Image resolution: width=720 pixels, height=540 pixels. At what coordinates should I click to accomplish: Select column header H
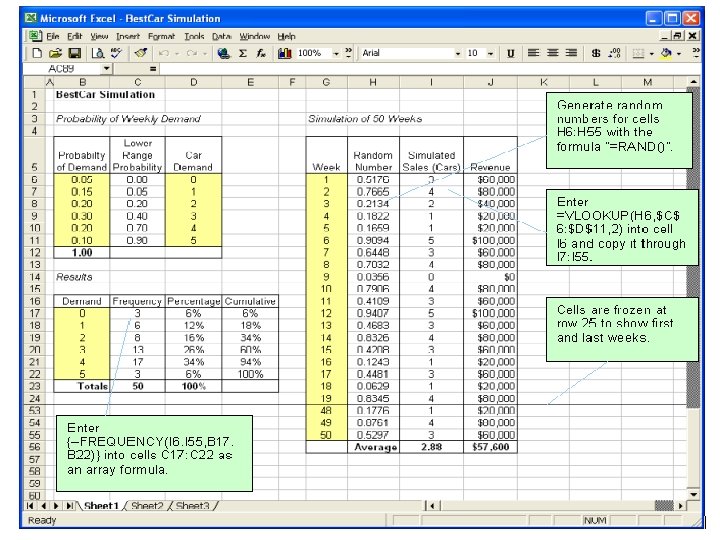[x=373, y=82]
